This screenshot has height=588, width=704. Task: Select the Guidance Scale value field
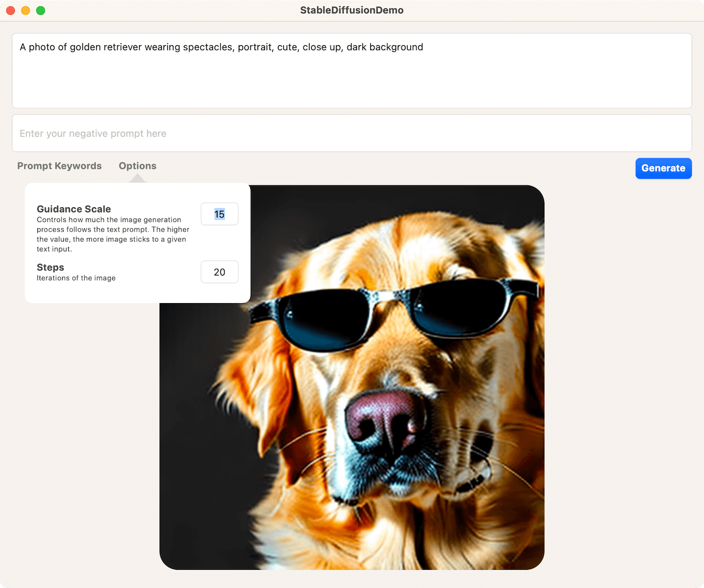point(219,214)
